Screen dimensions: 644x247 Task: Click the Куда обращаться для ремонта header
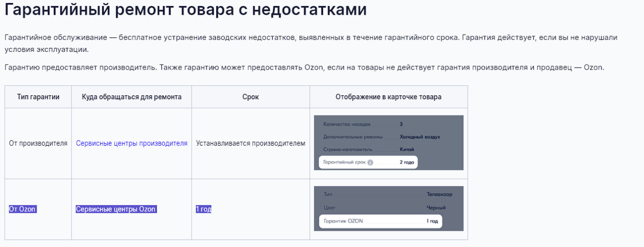(131, 97)
